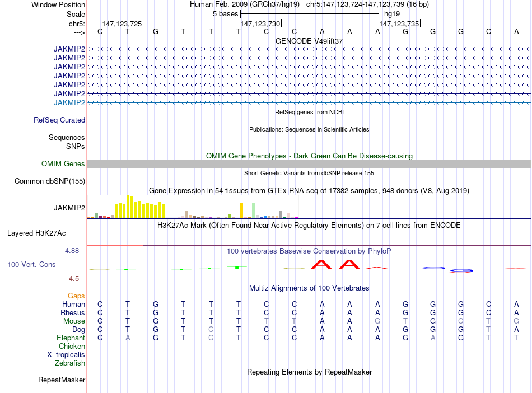
Task: Click the X_tropicalis species label
Action: click(x=66, y=355)
